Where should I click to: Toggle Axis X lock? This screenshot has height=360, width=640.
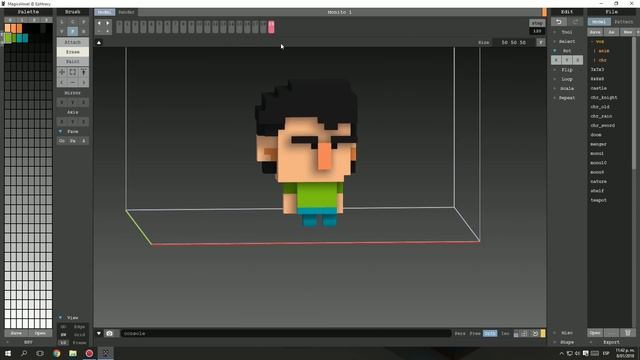coord(62,122)
